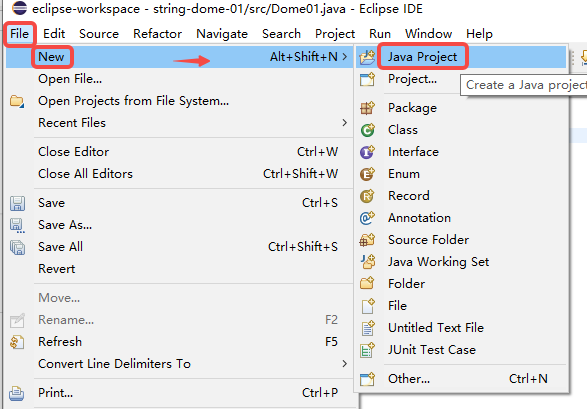Click the Source Folder icon
This screenshot has height=409, width=587.
[367, 240]
